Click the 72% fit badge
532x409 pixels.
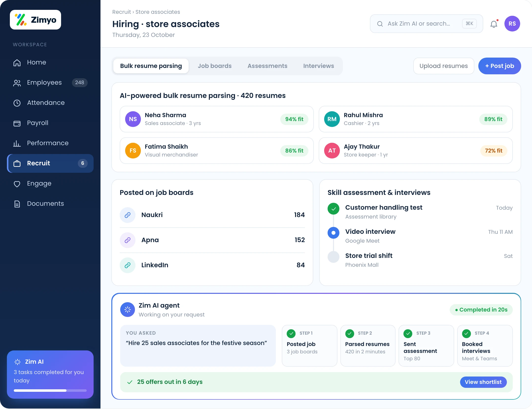494,151
